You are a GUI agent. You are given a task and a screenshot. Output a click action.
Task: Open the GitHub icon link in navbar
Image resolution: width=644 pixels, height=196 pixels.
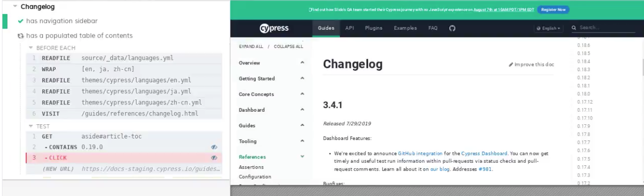click(x=452, y=28)
